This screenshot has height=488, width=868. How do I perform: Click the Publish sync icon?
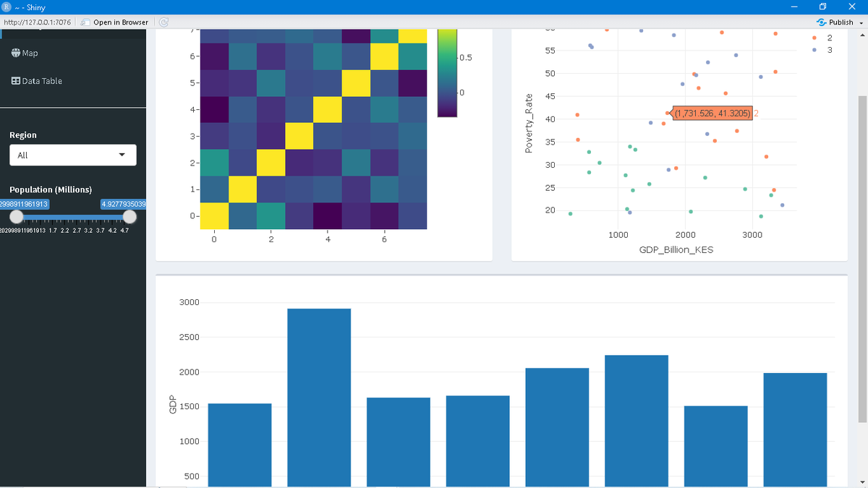(x=821, y=22)
